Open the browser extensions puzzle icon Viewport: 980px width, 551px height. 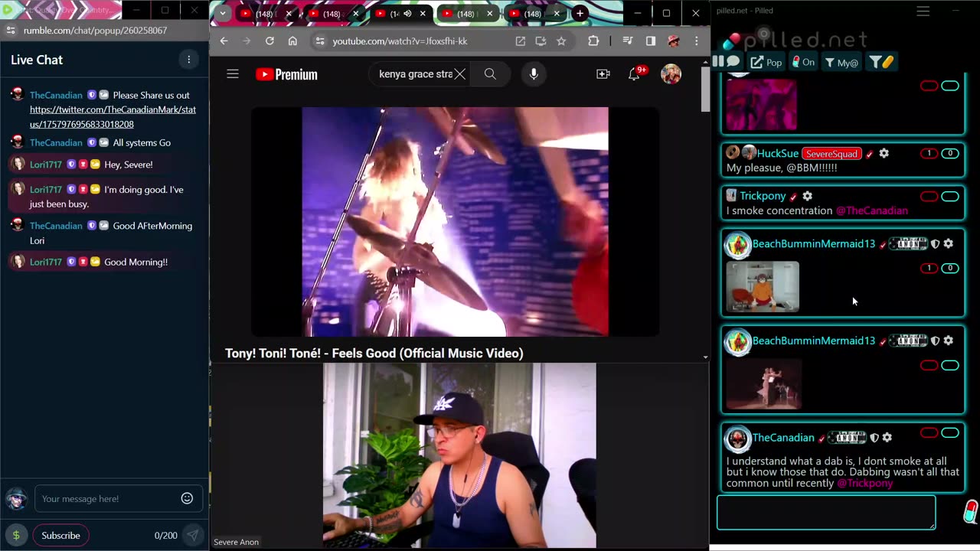pyautogui.click(x=593, y=41)
